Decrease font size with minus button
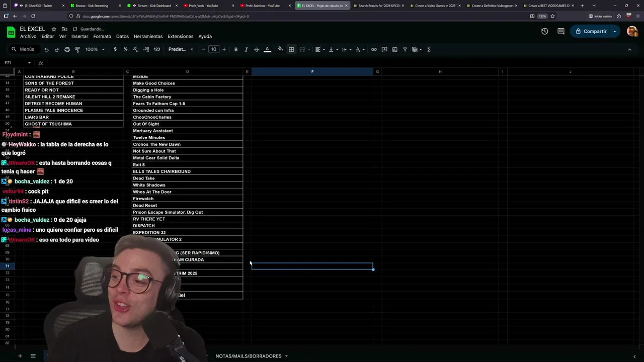 pyautogui.click(x=203, y=49)
